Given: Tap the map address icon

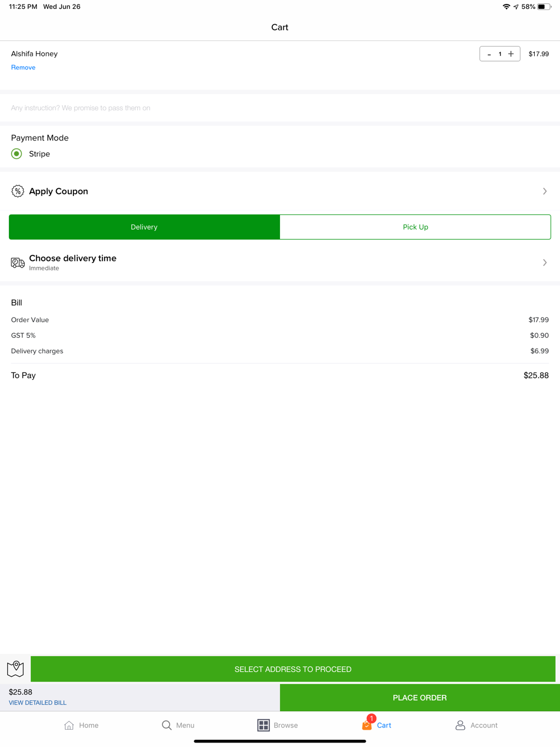Looking at the screenshot, I should point(15,669).
